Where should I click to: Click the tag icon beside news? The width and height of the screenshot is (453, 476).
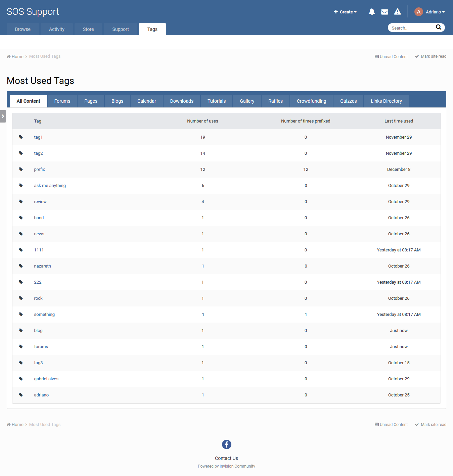point(21,234)
